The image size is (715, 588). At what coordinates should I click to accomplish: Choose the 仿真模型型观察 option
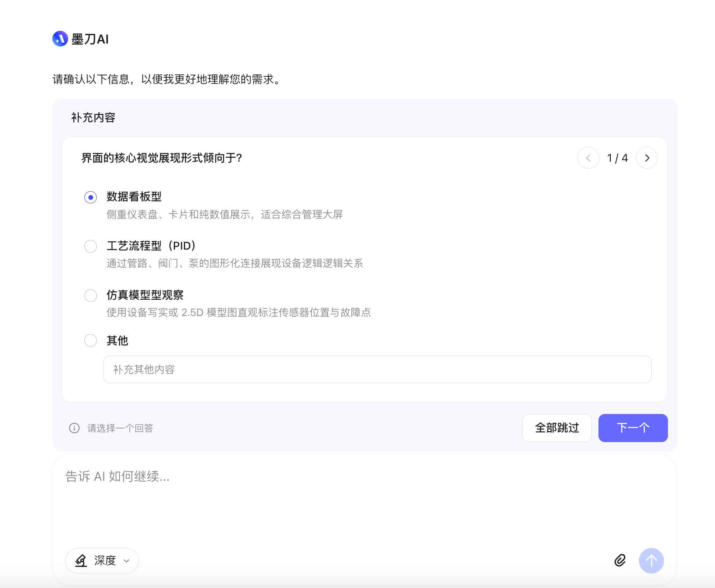[x=91, y=296]
